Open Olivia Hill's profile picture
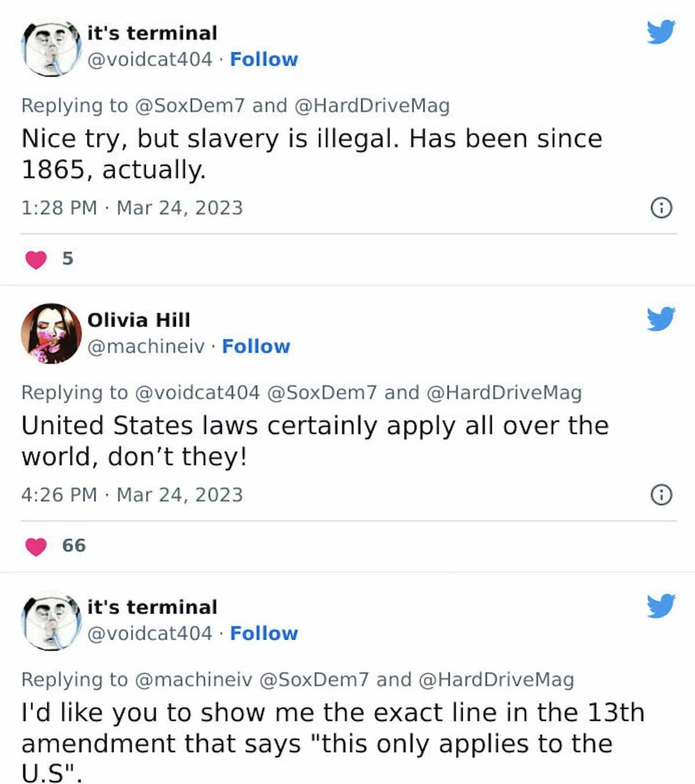The width and height of the screenshot is (695, 784). pos(51,334)
